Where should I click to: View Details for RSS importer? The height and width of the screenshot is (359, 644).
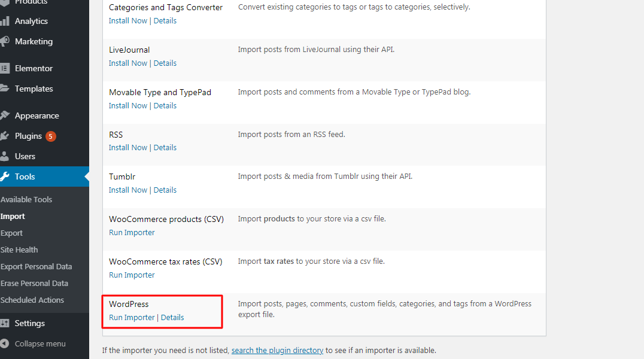pyautogui.click(x=165, y=147)
